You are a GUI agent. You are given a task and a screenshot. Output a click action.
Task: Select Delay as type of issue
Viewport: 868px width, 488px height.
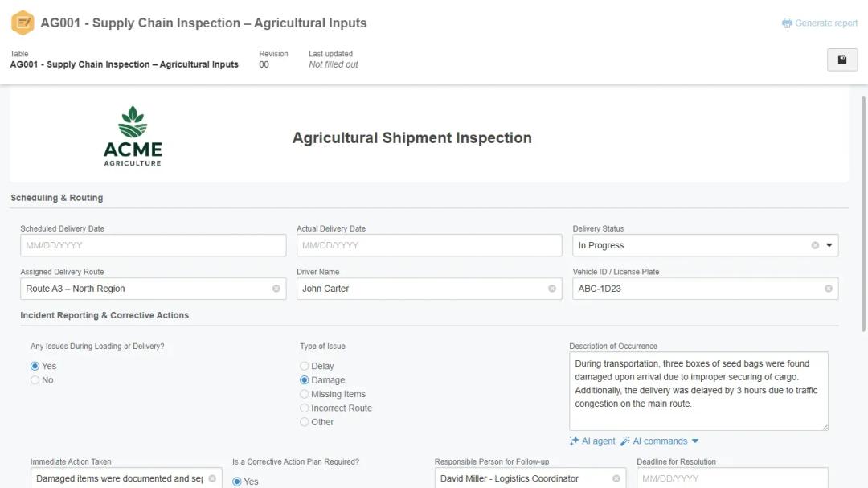[x=305, y=367]
